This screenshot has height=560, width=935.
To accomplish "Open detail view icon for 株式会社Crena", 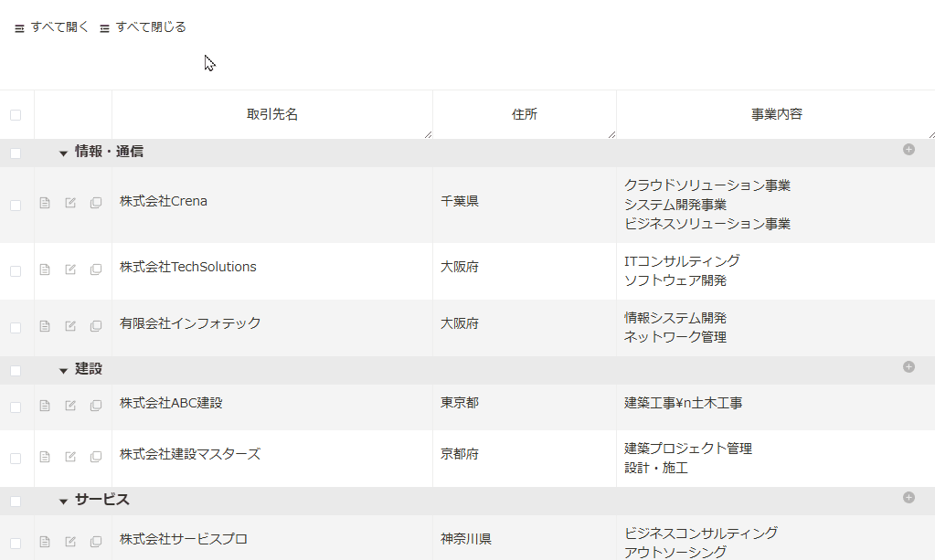I will click(45, 203).
